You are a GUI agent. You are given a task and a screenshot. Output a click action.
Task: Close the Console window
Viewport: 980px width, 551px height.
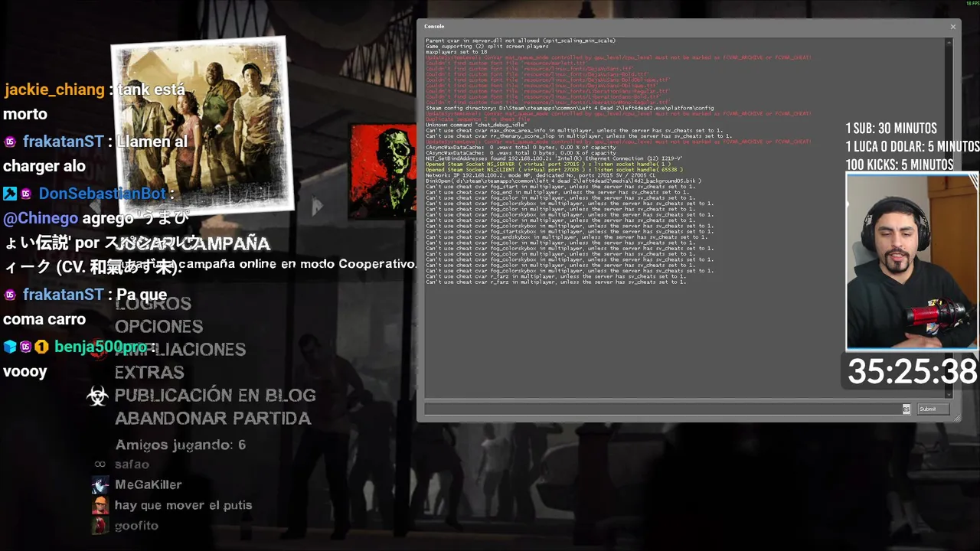953,27
